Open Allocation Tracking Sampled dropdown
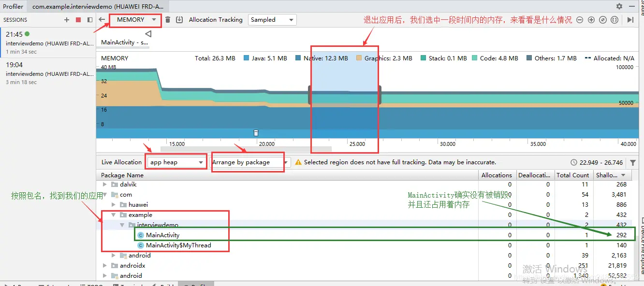This screenshot has height=286, width=644. [272, 20]
